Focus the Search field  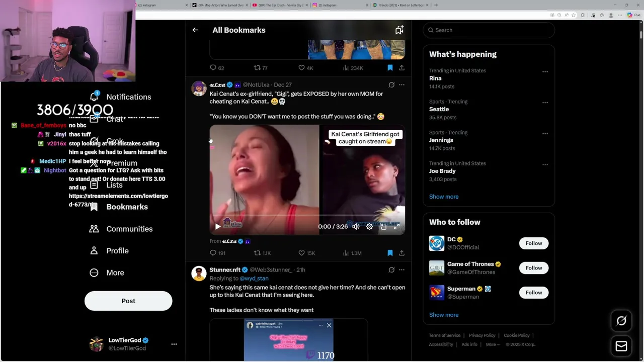[x=489, y=30]
